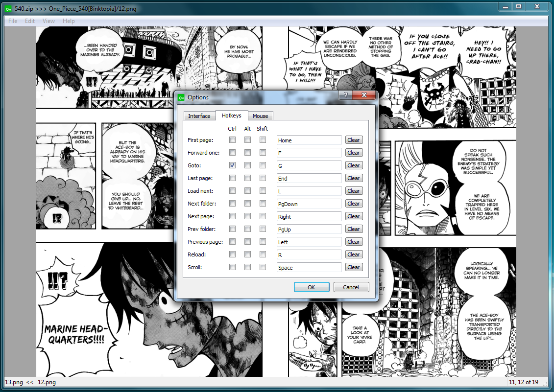This screenshot has width=554, height=392.
Task: Click the Next folder key field showing PgDown
Action: (309, 204)
